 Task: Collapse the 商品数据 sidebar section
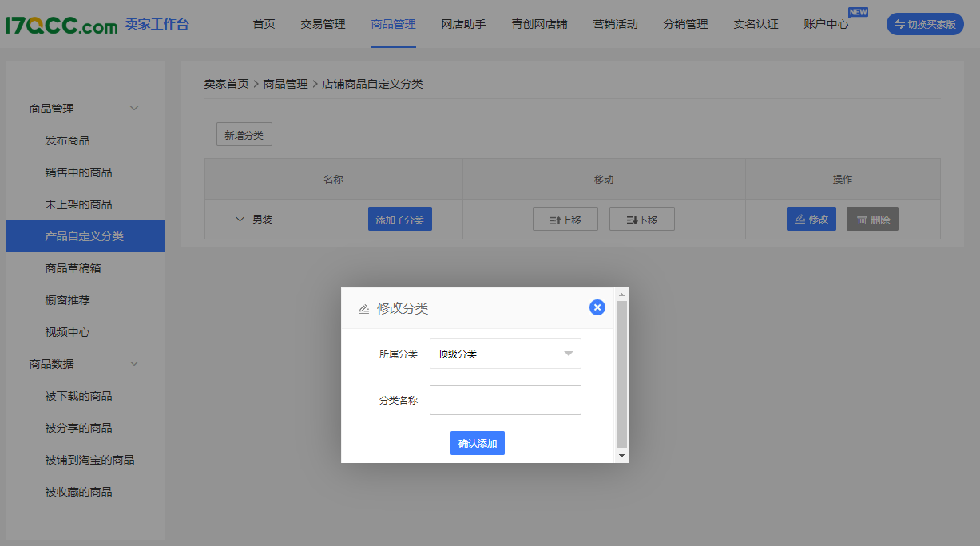[x=134, y=364]
